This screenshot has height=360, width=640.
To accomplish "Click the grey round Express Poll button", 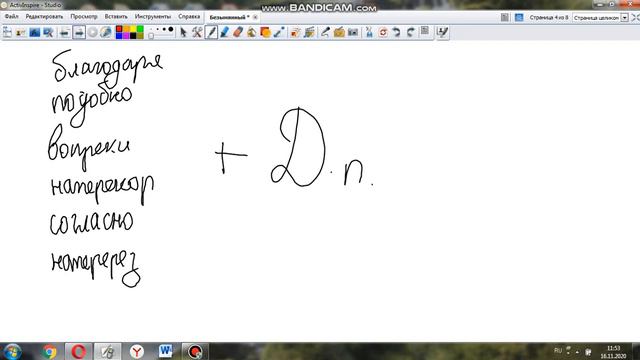I will tap(93, 32).
